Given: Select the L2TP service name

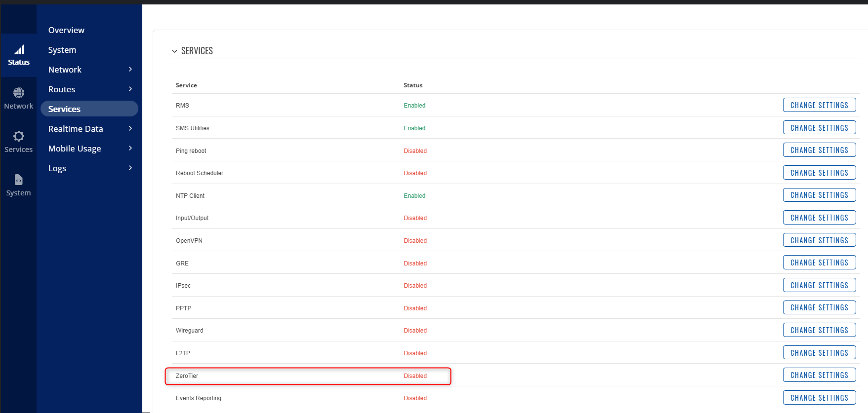Looking at the screenshot, I should pos(183,353).
